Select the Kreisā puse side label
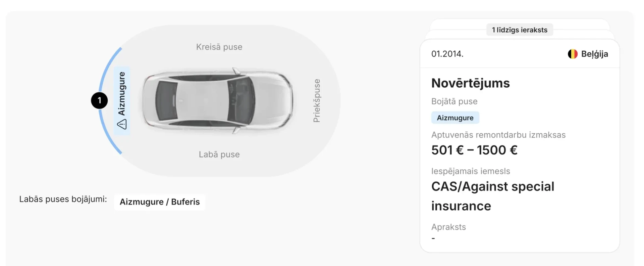The width and height of the screenshot is (644, 266). coord(219,47)
